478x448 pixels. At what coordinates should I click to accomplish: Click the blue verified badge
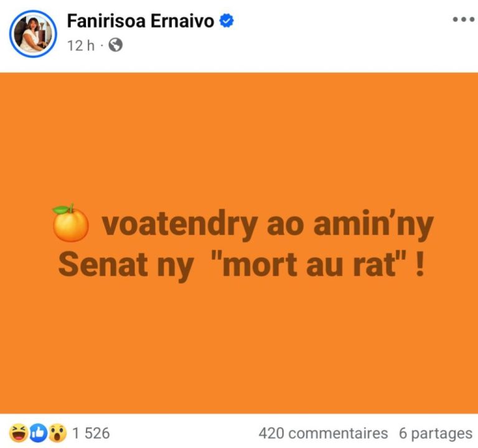pyautogui.click(x=227, y=21)
